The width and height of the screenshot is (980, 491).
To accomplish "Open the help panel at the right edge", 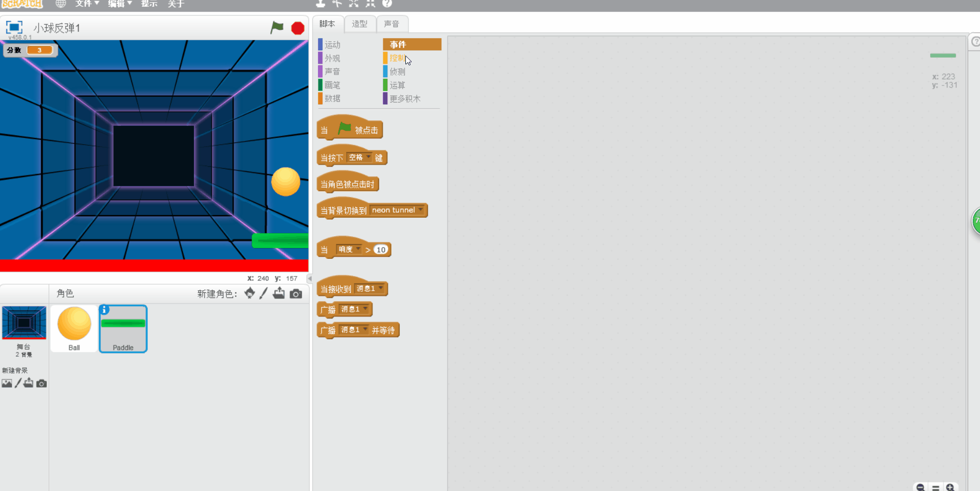I will pos(975,42).
